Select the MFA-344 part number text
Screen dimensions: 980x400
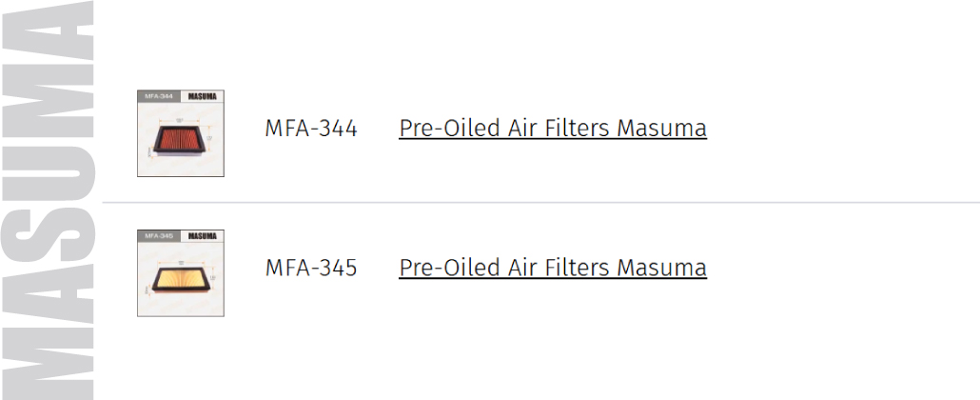tap(310, 129)
